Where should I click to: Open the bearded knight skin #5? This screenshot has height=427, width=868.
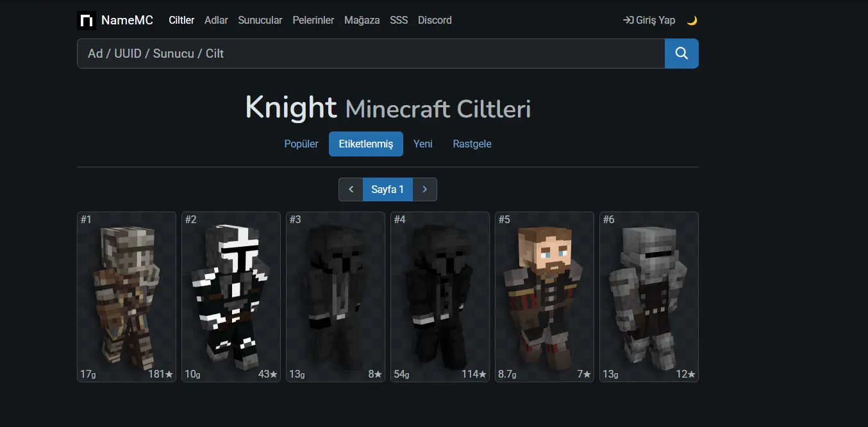(544, 297)
